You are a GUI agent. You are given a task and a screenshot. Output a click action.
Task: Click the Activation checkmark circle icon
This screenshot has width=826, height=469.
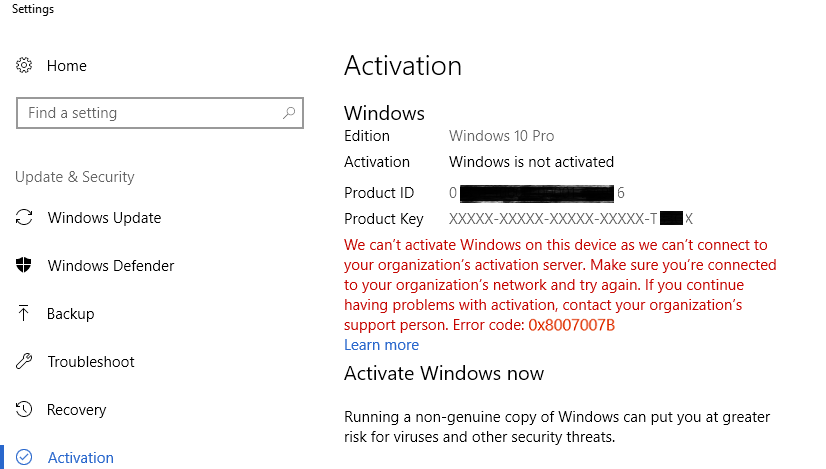24,458
